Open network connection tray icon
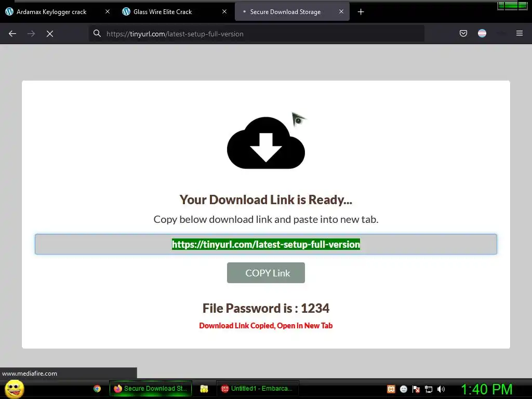Viewport: 532px width, 399px height. (x=429, y=389)
